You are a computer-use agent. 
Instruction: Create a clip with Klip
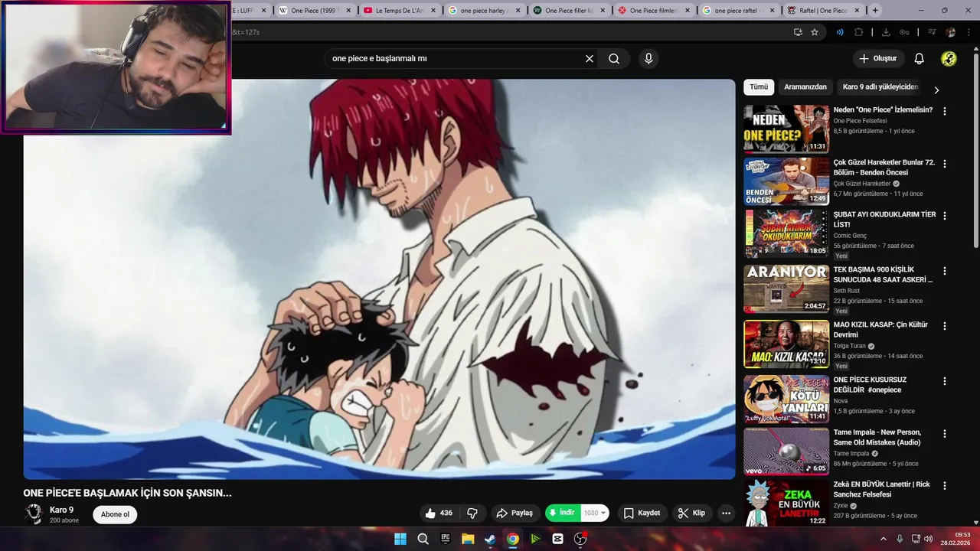point(691,513)
